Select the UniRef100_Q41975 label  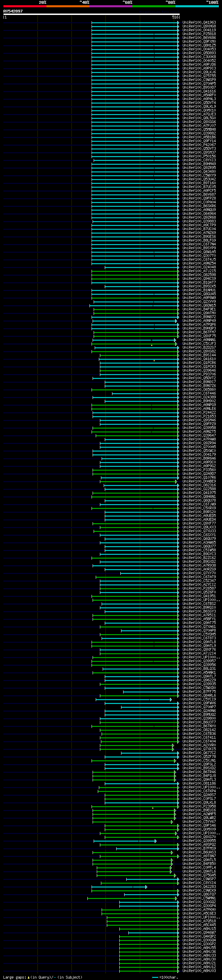tap(199, 493)
